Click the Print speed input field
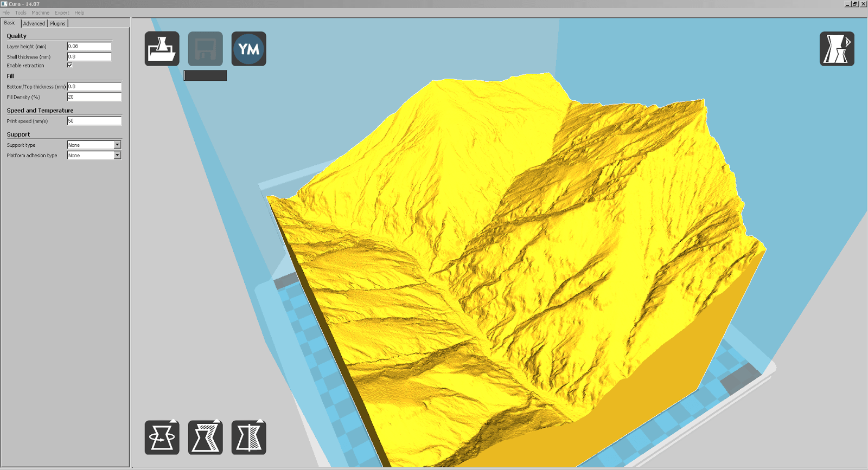The width and height of the screenshot is (868, 470). (x=94, y=120)
